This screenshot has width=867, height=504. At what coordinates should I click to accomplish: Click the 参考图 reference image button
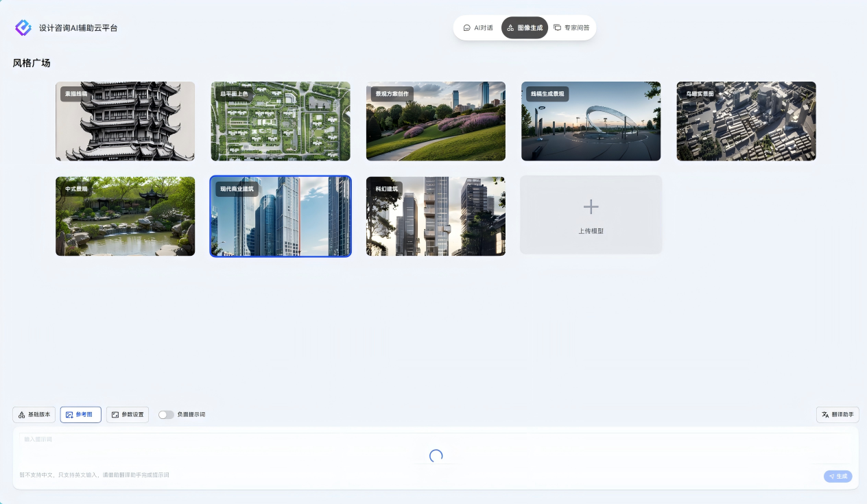[x=81, y=415]
